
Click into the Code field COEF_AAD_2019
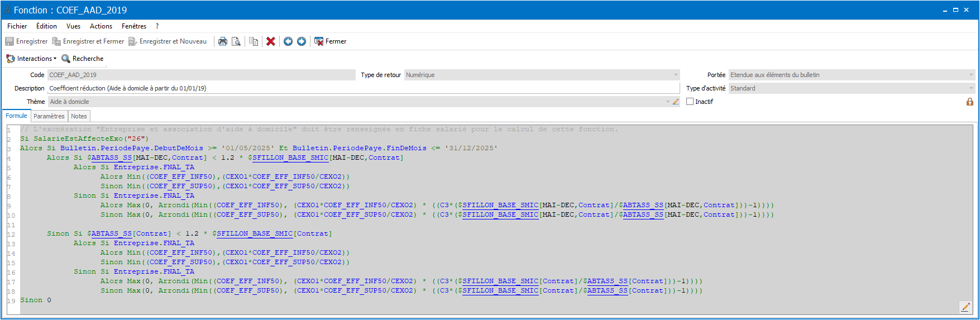click(x=201, y=75)
